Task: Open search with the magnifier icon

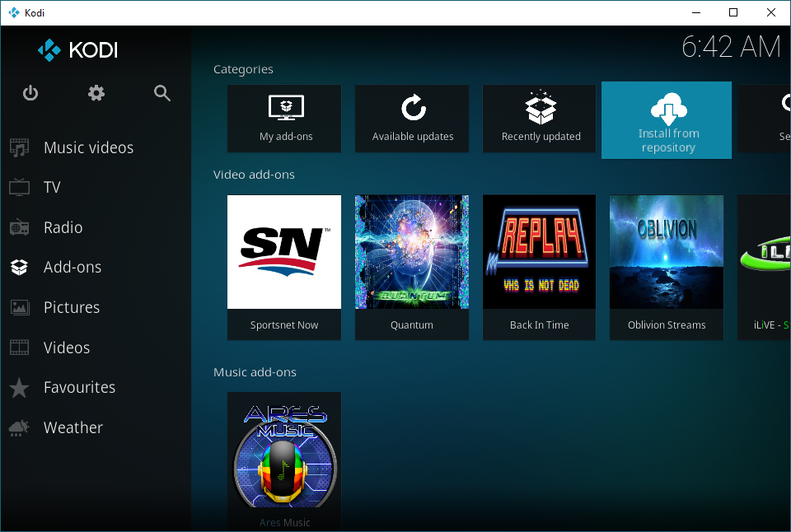Action: pos(162,93)
